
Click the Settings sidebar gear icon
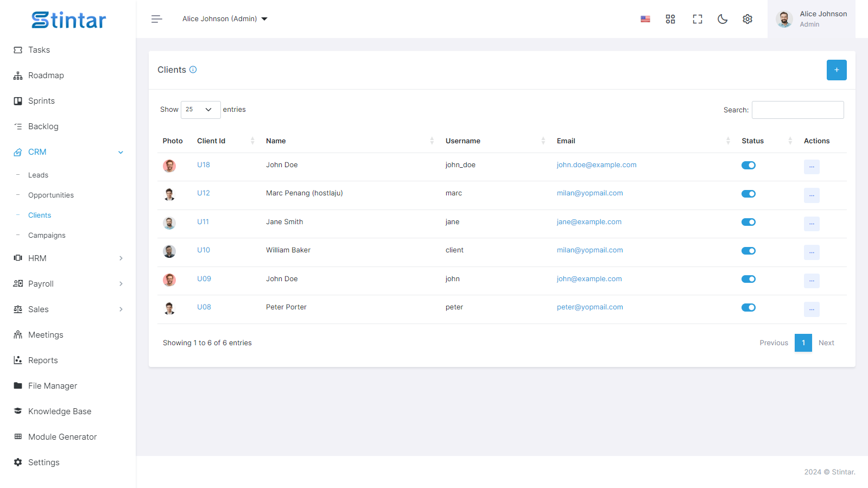[18, 462]
